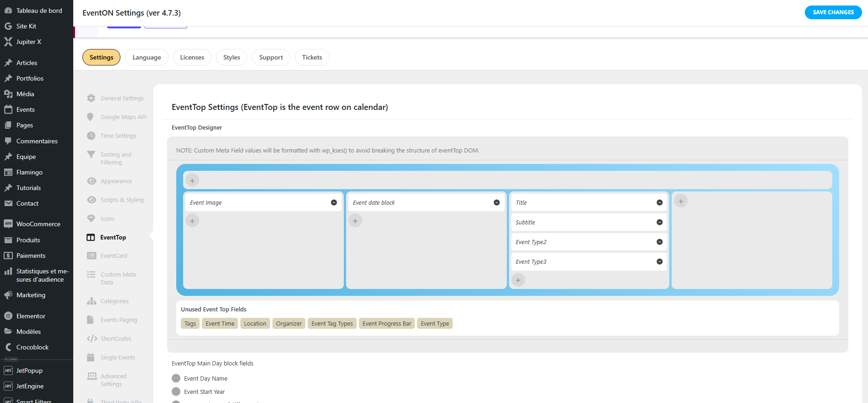
Task: Open Custom Meta Data list icon
Action: pos(91,274)
